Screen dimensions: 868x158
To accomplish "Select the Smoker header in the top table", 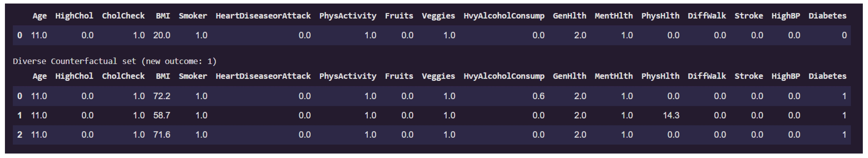I will point(193,16).
